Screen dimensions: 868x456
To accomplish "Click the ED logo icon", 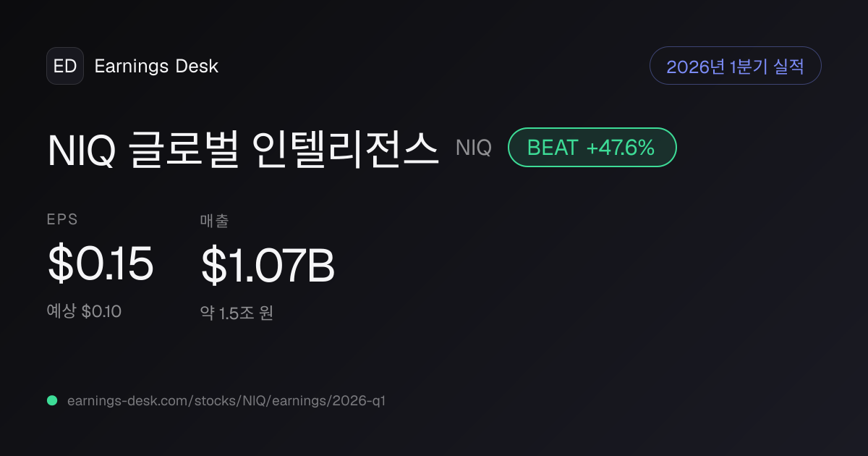I will point(65,66).
